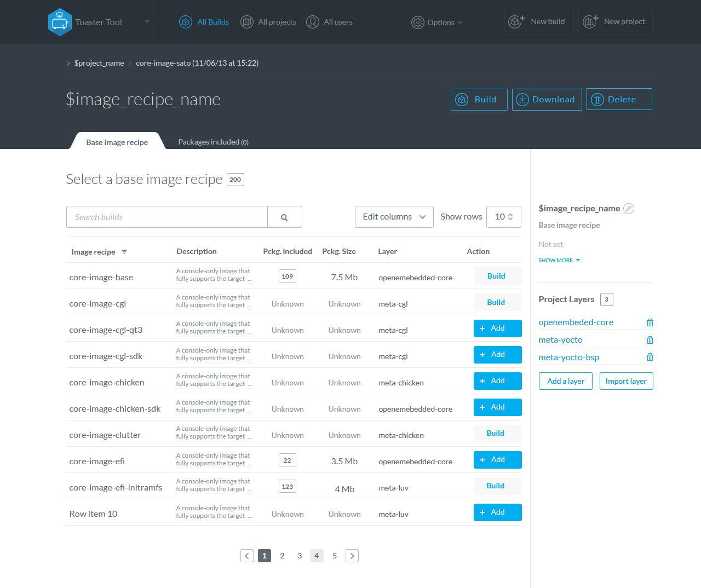The width and height of the screenshot is (701, 588).
Task: Open All projects in top navigation
Action: [x=269, y=22]
